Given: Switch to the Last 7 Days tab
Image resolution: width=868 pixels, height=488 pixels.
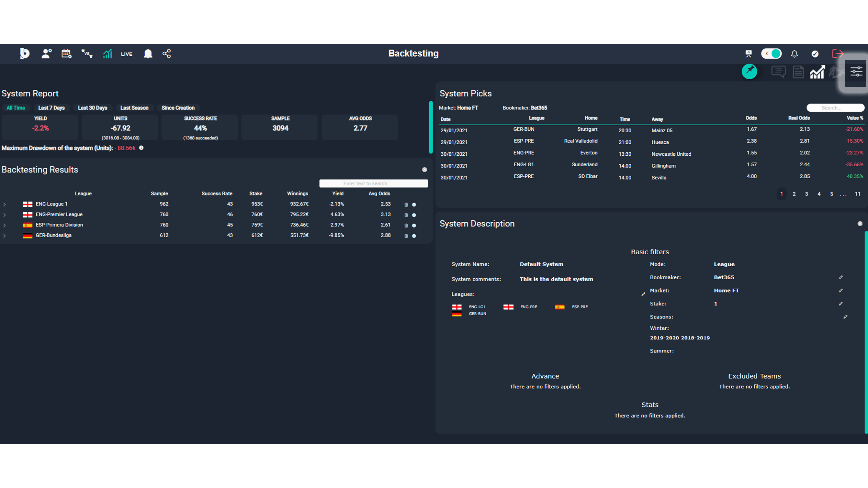Looking at the screenshot, I should (x=51, y=108).
